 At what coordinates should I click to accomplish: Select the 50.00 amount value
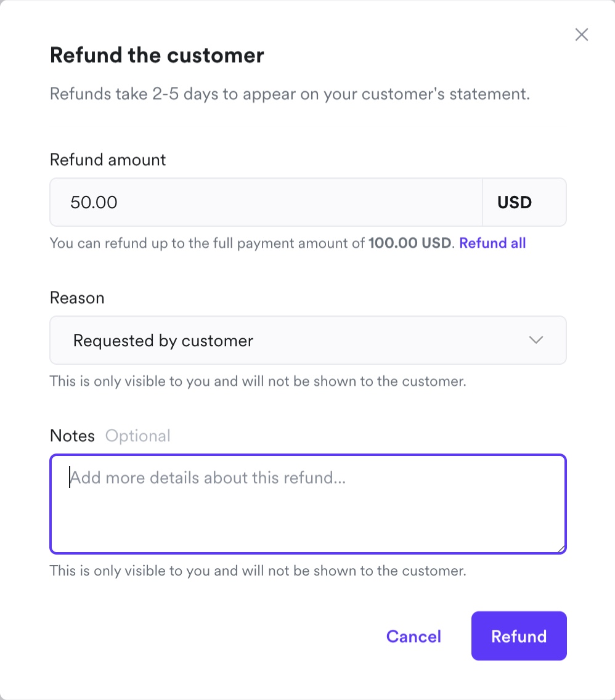tap(94, 202)
